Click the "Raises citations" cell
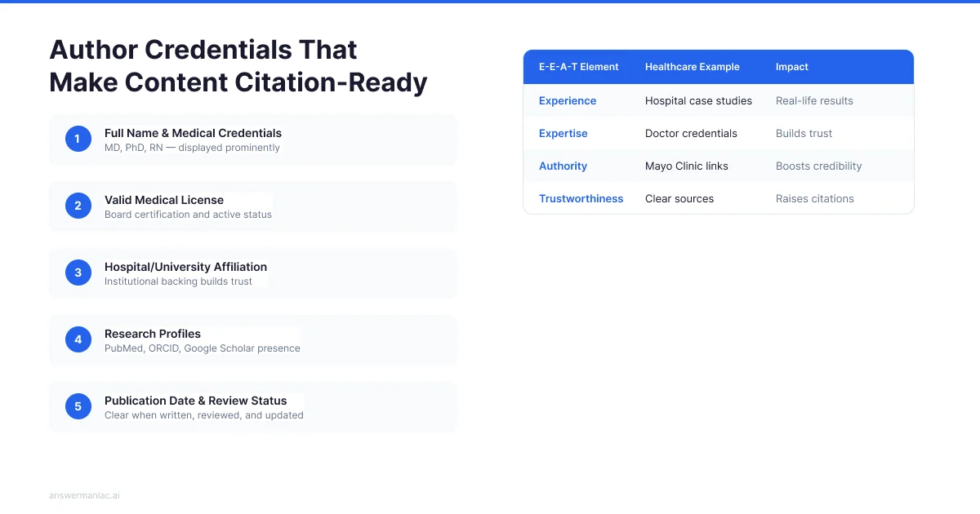The width and height of the screenshot is (980, 514). [x=815, y=199]
